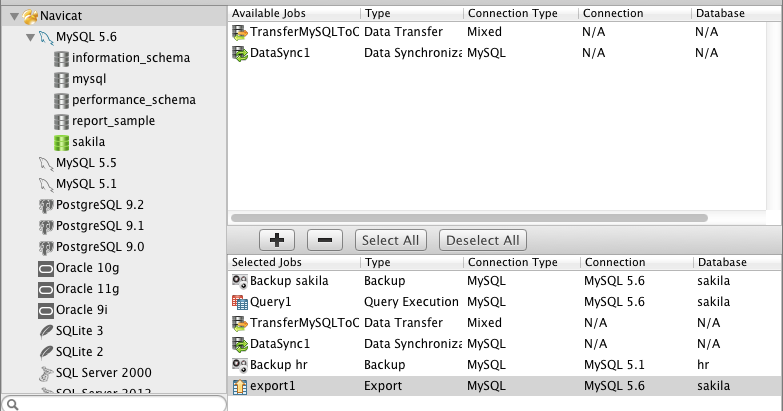Click the Select All button
This screenshot has height=411, width=783.
pyautogui.click(x=391, y=240)
